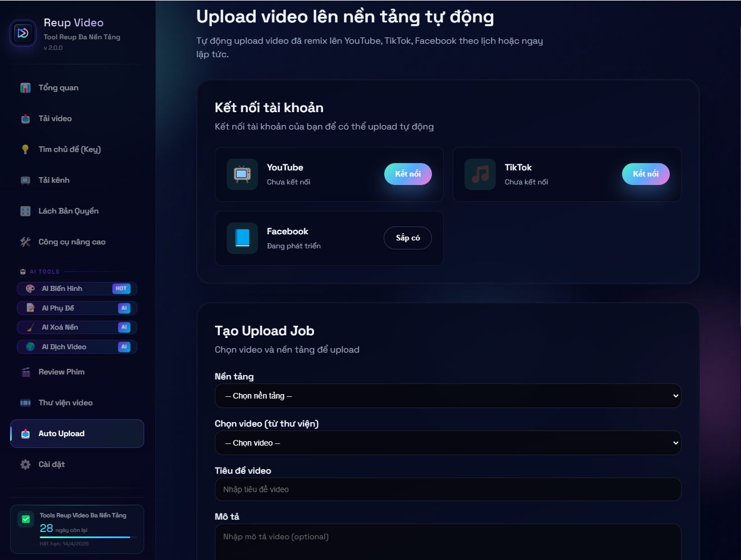The image size is (741, 560).
Task: Click the YouTube TV icon
Action: 242,174
